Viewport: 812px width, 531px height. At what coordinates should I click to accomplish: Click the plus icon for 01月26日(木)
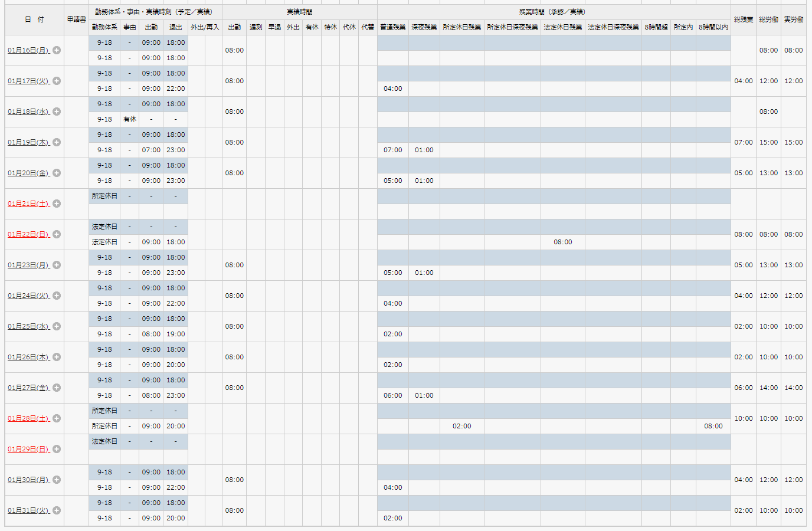[x=57, y=357]
